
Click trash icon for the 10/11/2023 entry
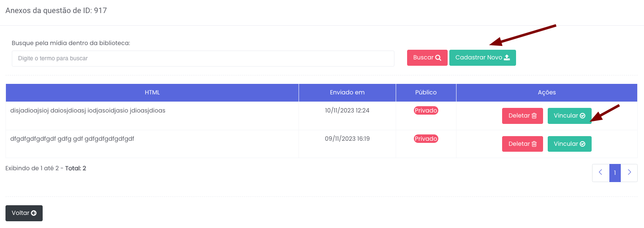534,116
